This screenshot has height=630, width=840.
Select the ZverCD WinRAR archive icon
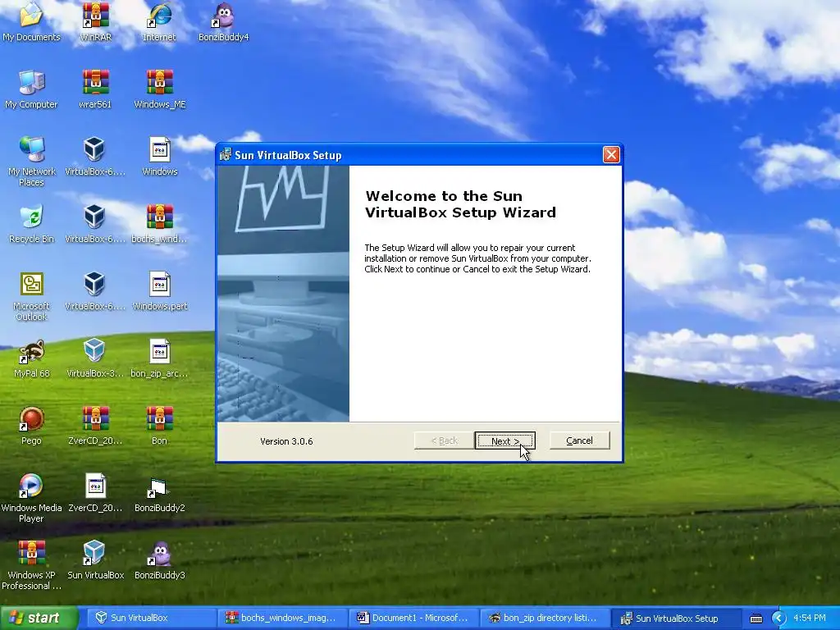[95, 426]
